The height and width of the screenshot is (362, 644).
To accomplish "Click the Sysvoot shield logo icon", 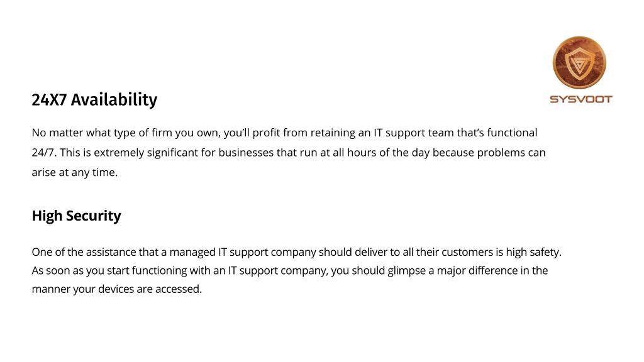I will point(579,62).
